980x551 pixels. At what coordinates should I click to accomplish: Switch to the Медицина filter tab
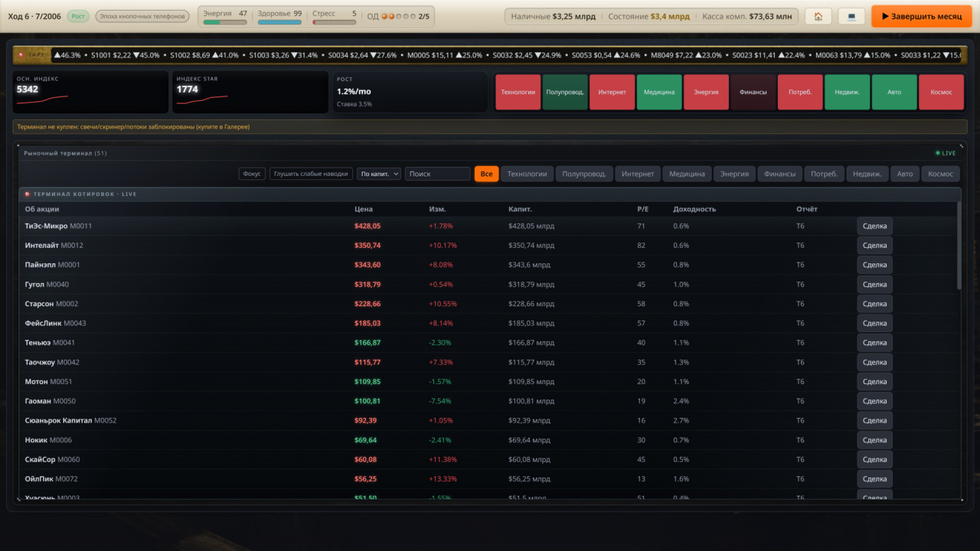coord(687,174)
